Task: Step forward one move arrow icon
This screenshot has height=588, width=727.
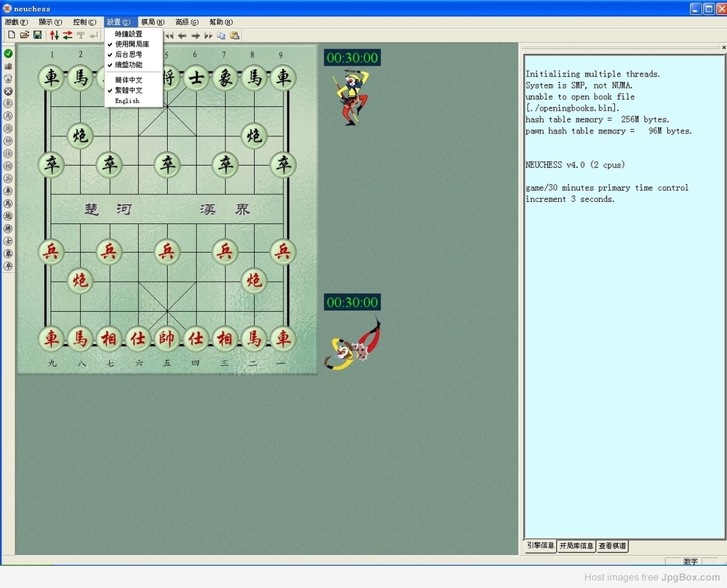Action: point(196,35)
